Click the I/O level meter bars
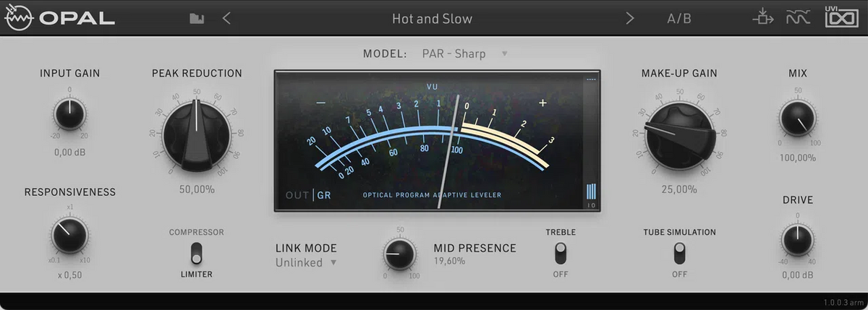Image resolution: width=868 pixels, height=310 pixels. (591, 191)
